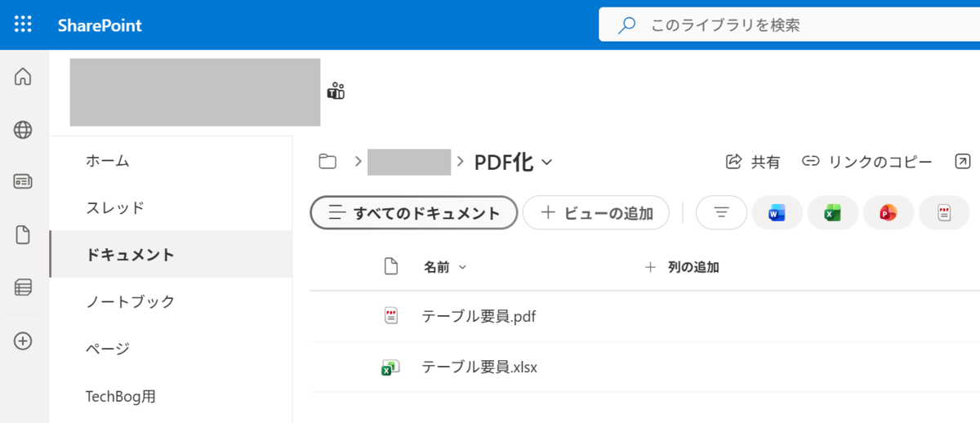
Task: Filter by PowerPoint files icon
Action: tap(888, 213)
